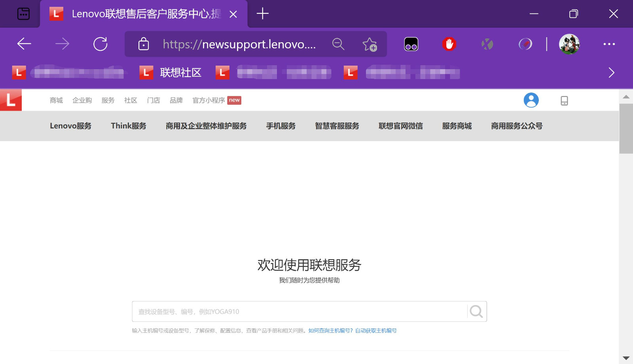Screen dimensions: 633x364
Task: Click 自动获取主机编号 link
Action: tap(376, 331)
